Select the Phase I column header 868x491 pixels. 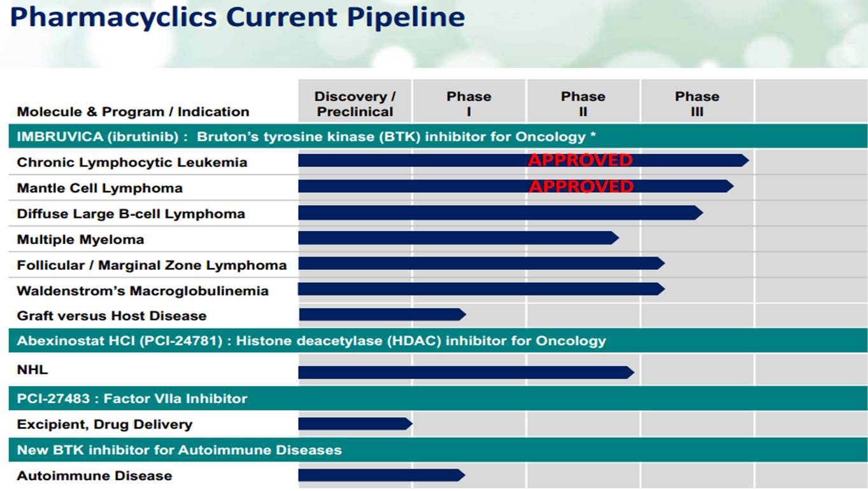(x=469, y=104)
